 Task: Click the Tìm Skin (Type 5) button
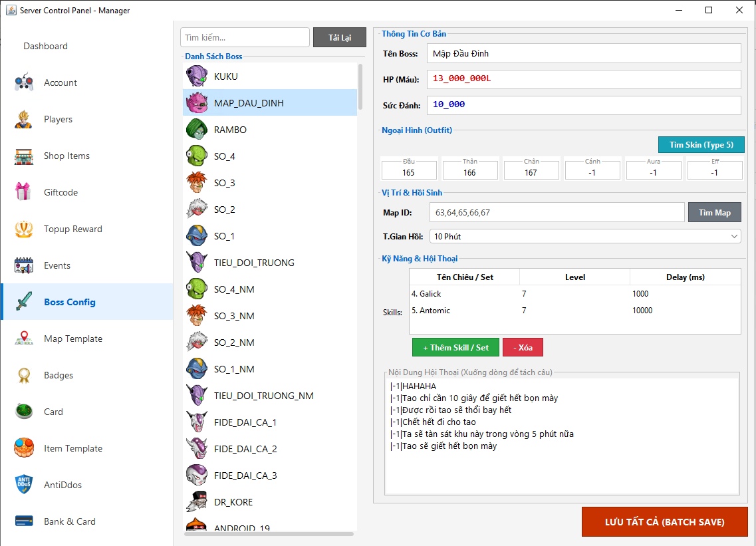click(x=701, y=145)
